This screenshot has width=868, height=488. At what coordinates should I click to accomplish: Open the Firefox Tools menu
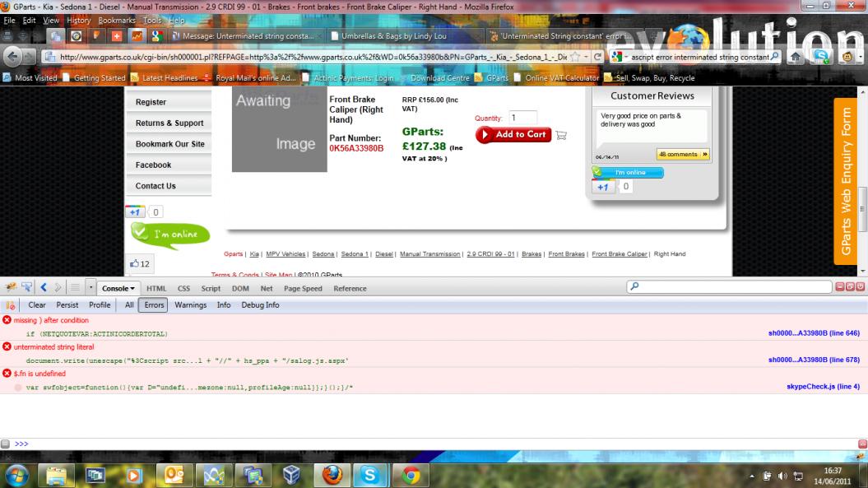click(151, 21)
